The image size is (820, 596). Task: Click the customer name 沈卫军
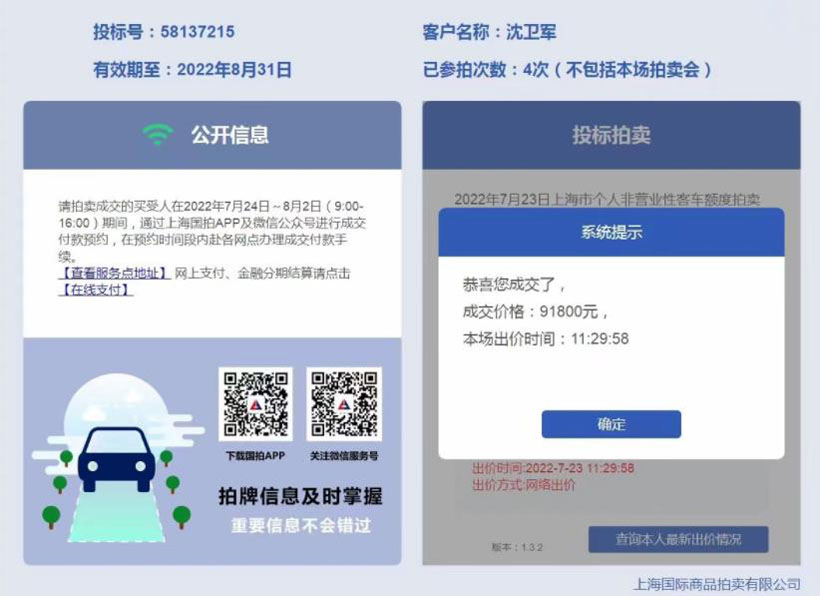pyautogui.click(x=531, y=32)
